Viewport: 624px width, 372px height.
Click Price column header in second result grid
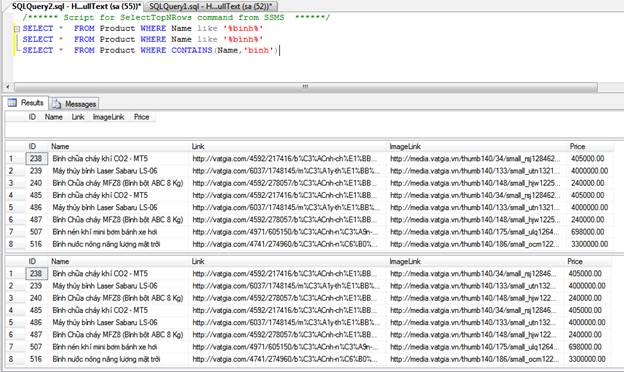[x=577, y=146]
